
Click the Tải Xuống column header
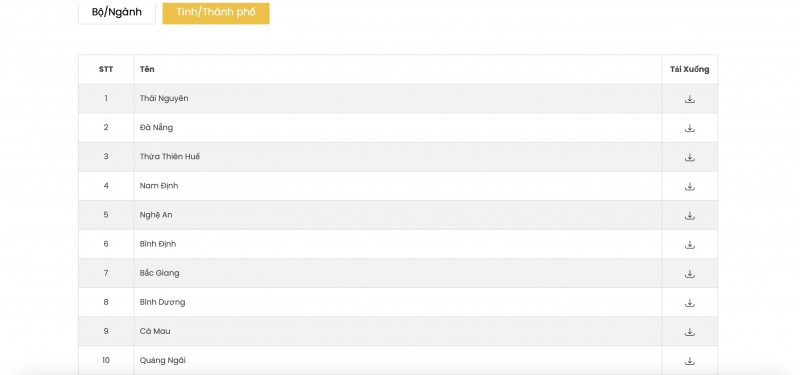pyautogui.click(x=689, y=69)
